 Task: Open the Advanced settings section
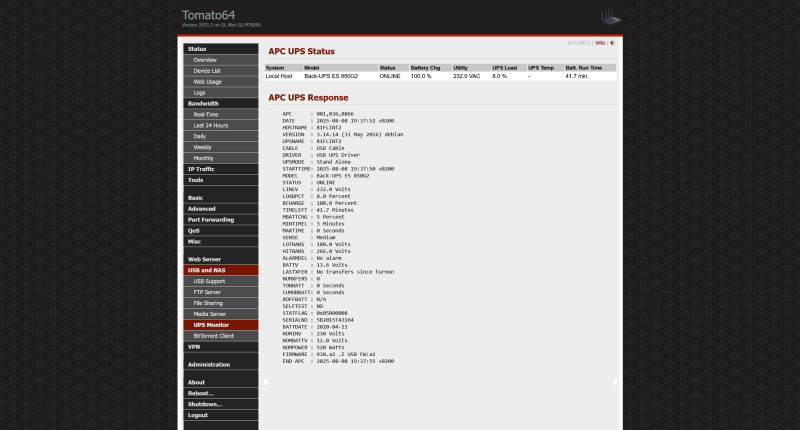pos(220,209)
